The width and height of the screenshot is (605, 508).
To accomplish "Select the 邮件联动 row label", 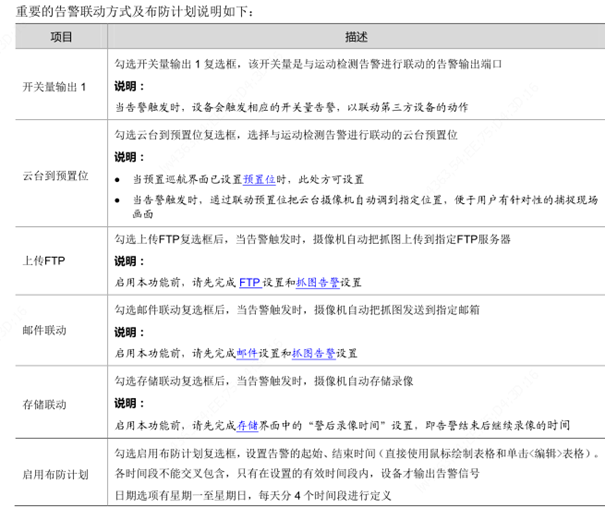I will tap(54, 329).
